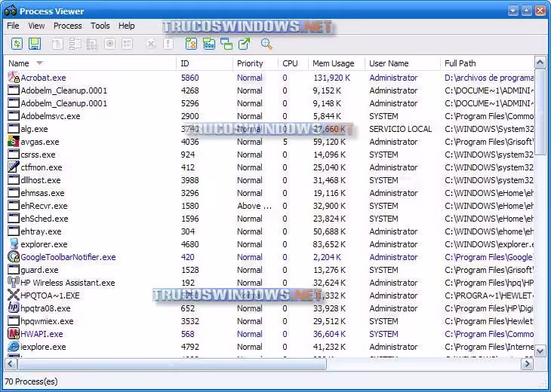
Task: Click the CPU value 5 for avgas.exe
Action: point(285,142)
